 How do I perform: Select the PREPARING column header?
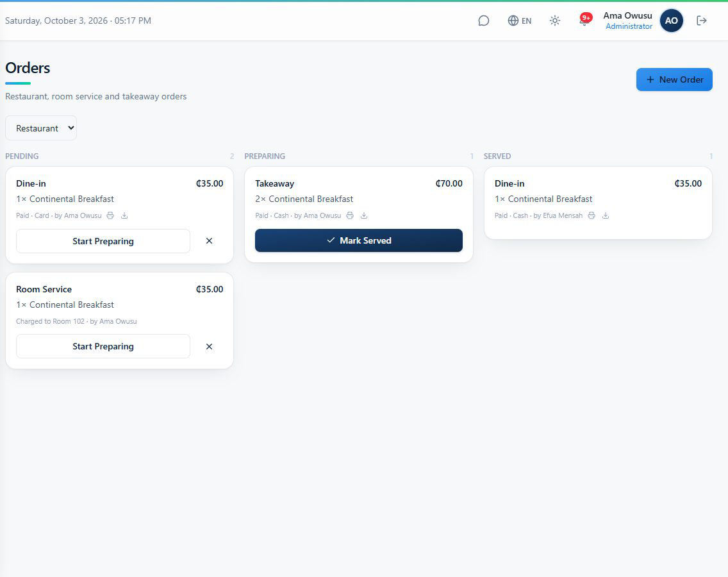(265, 156)
